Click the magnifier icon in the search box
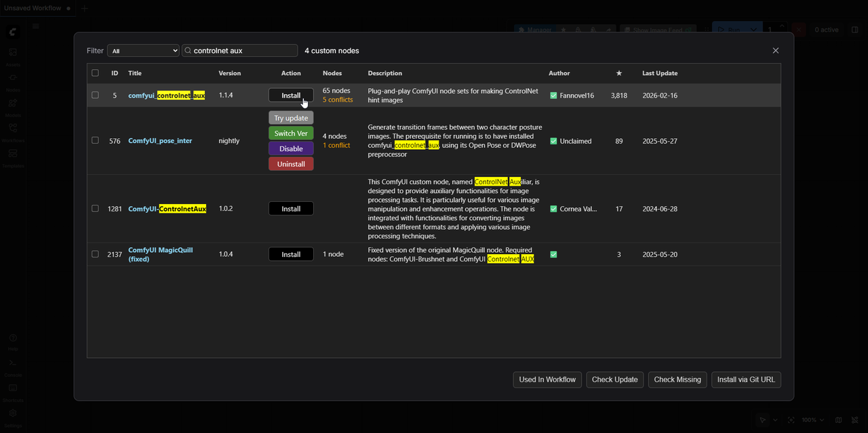Screen dimensions: 868x433 coord(188,51)
